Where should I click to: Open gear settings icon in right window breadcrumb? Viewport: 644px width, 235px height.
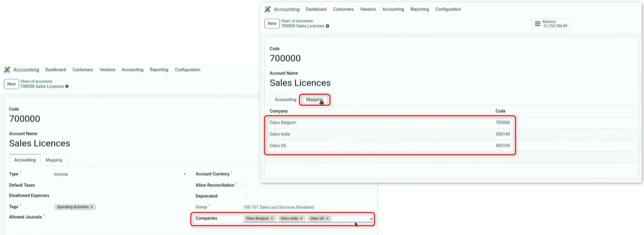coord(327,26)
